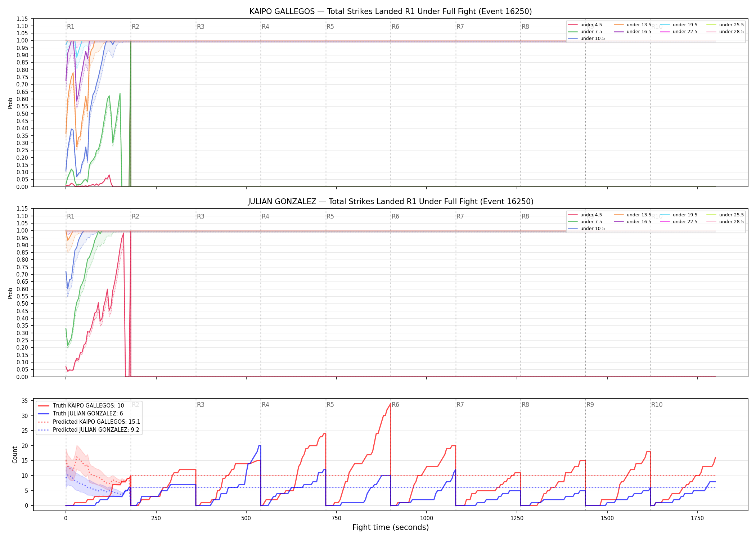
Task: Click the '0.50' tick on Kaipo Gallegos chart
Action: (x=22, y=114)
